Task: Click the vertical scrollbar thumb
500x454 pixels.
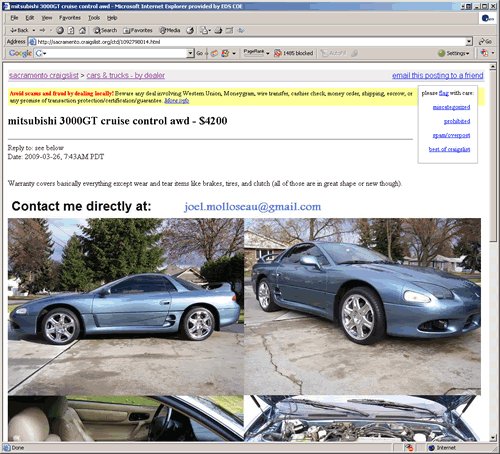Action: click(493, 156)
